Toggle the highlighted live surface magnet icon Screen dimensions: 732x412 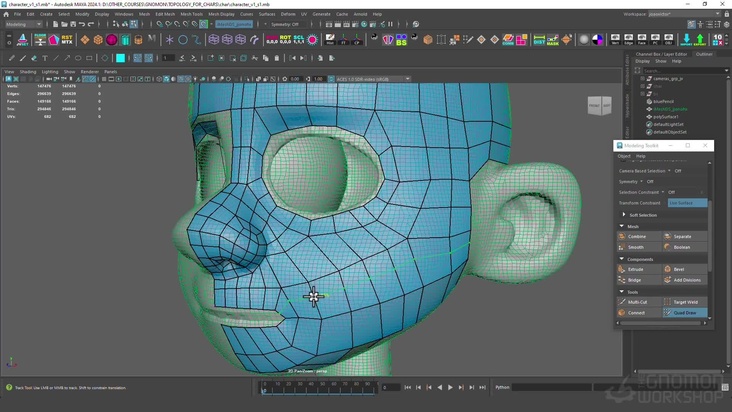204,24
